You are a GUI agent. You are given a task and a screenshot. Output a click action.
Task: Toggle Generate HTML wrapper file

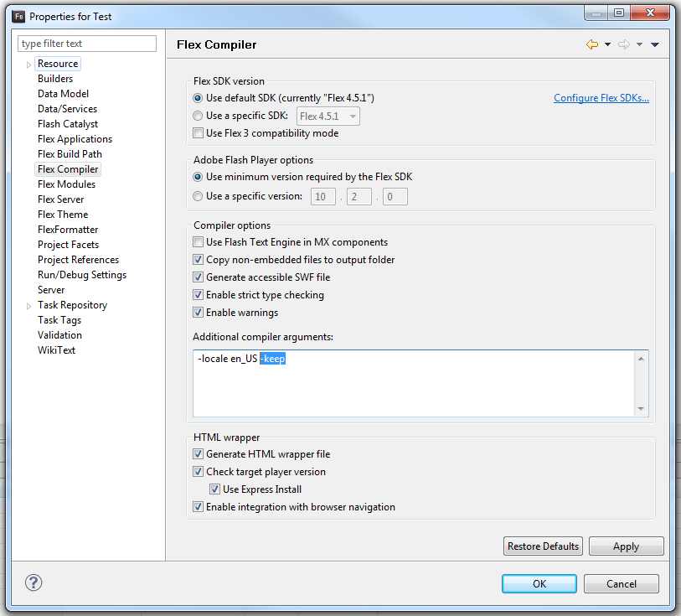pos(198,454)
